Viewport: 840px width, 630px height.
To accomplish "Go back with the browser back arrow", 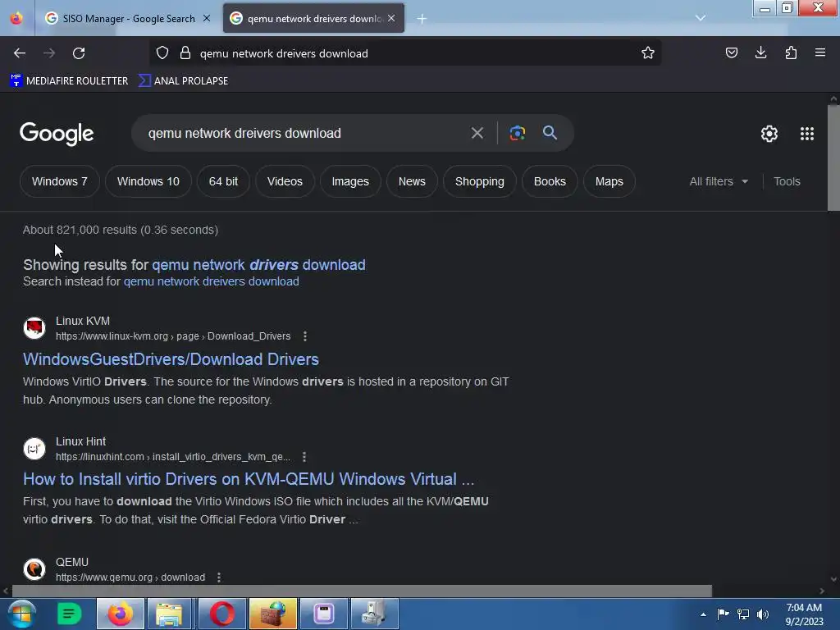I will pos(20,53).
